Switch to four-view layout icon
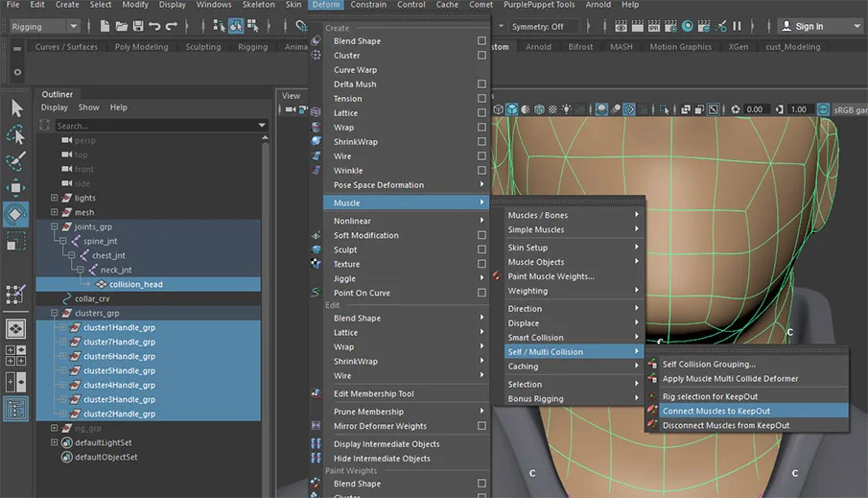This screenshot has width=868, height=498. (16, 356)
